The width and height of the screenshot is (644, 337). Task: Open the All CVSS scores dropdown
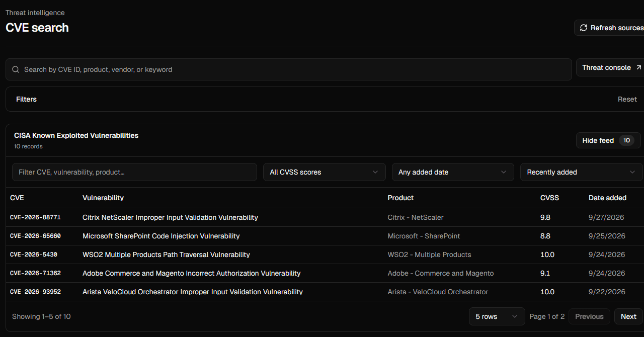[325, 172]
